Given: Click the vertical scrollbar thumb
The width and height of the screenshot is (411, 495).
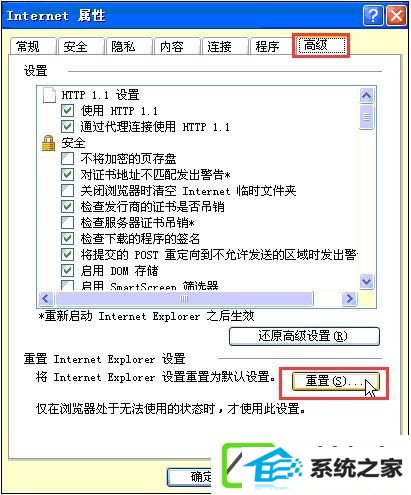Looking at the screenshot, I should 366,117.
